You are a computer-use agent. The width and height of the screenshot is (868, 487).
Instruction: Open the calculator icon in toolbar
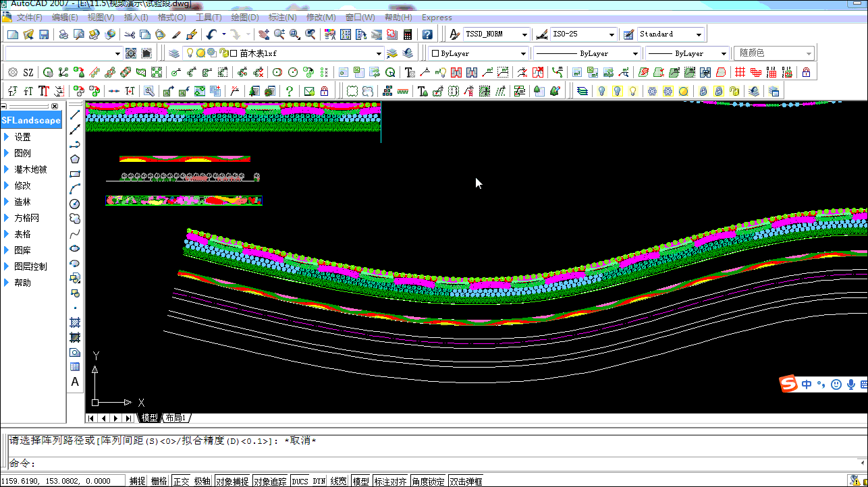[408, 34]
